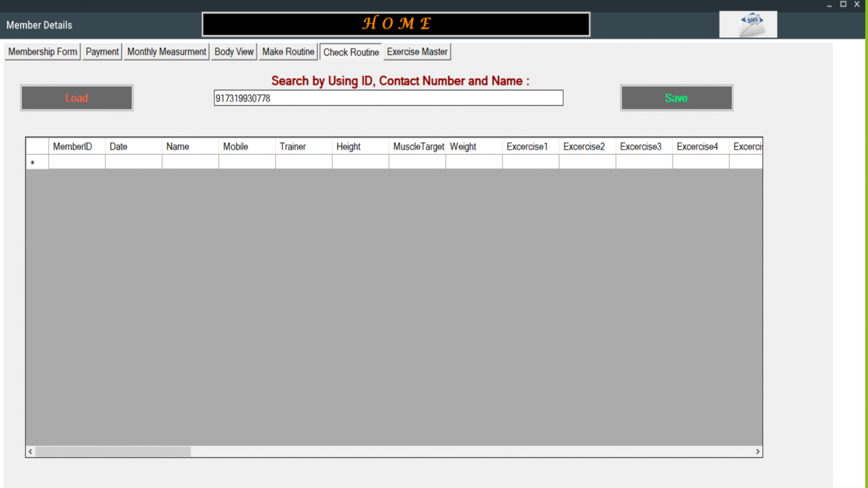The height and width of the screenshot is (488, 868).
Task: Click the Date column header
Action: tap(134, 146)
